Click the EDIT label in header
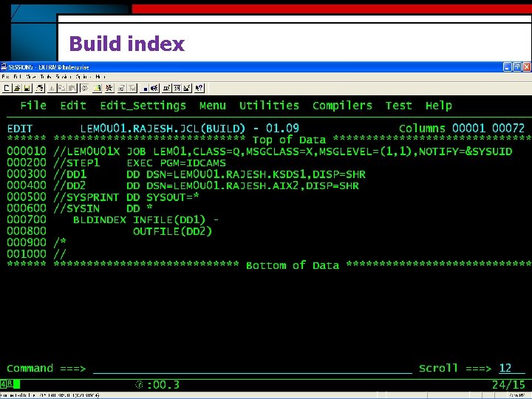532x399 pixels. pyautogui.click(x=20, y=129)
